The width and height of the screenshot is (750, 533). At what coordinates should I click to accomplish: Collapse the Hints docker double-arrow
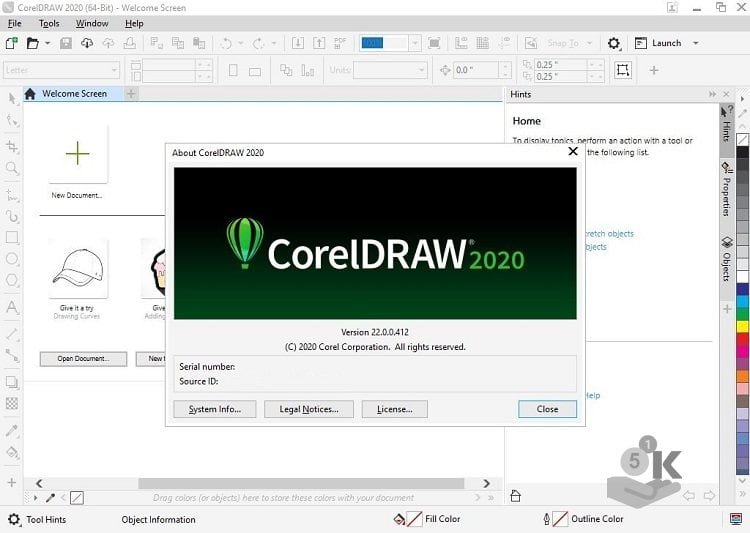pos(712,94)
